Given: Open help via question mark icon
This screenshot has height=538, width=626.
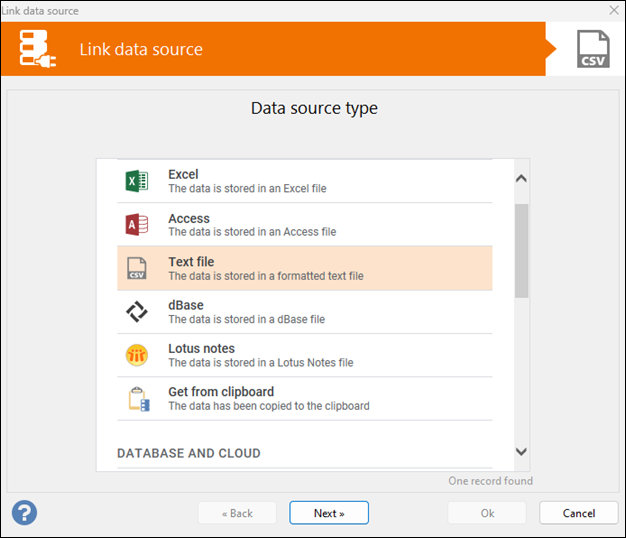Looking at the screenshot, I should [x=24, y=513].
